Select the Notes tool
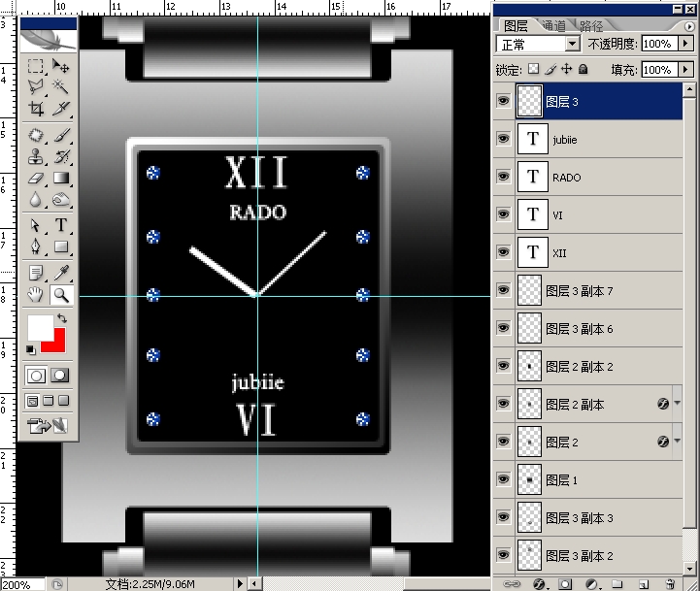Image resolution: width=700 pixels, height=591 pixels. point(36,273)
